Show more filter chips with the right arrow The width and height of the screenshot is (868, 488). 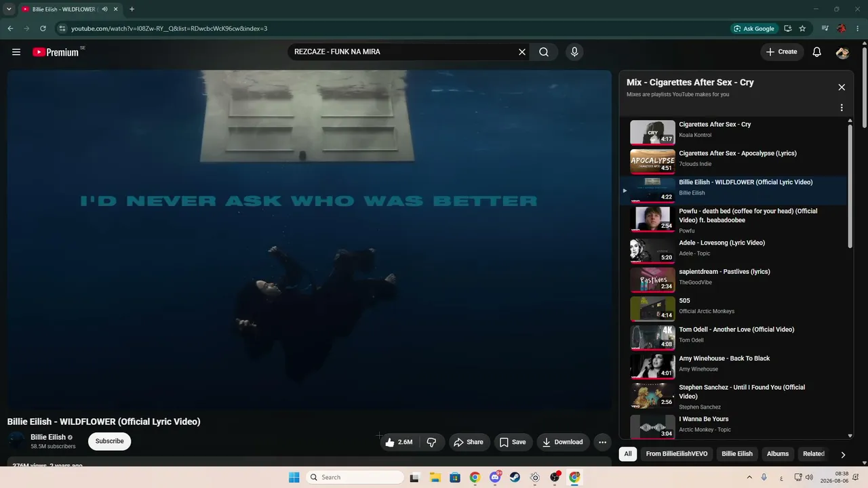pos(843,454)
